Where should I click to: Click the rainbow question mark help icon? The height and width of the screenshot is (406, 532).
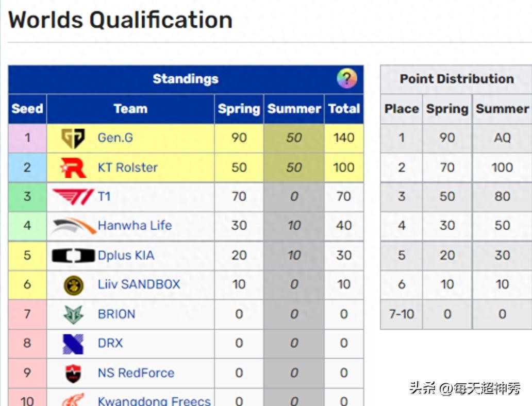tap(346, 79)
